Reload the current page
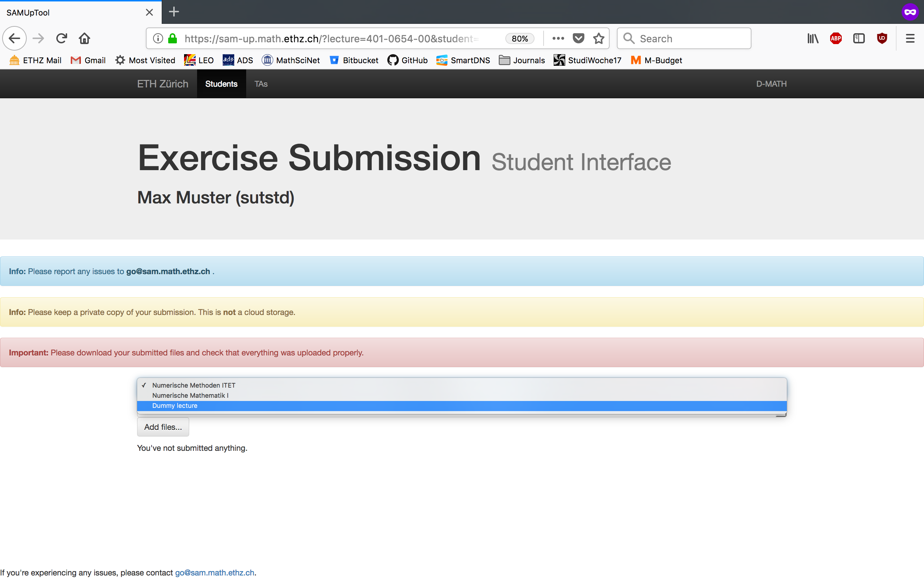924x578 pixels. 61,38
